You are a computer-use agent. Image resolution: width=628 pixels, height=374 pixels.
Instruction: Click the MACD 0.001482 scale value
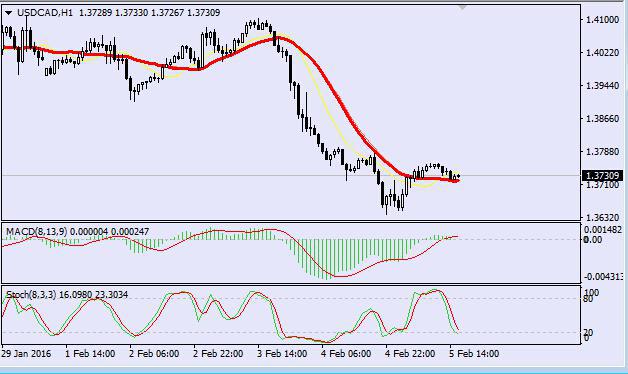pos(603,230)
